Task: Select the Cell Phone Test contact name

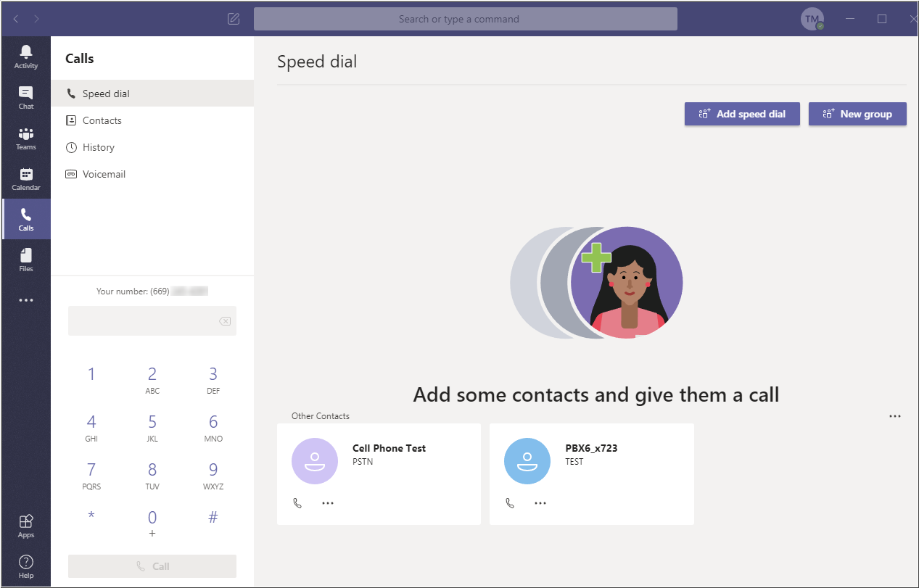Action: point(389,448)
